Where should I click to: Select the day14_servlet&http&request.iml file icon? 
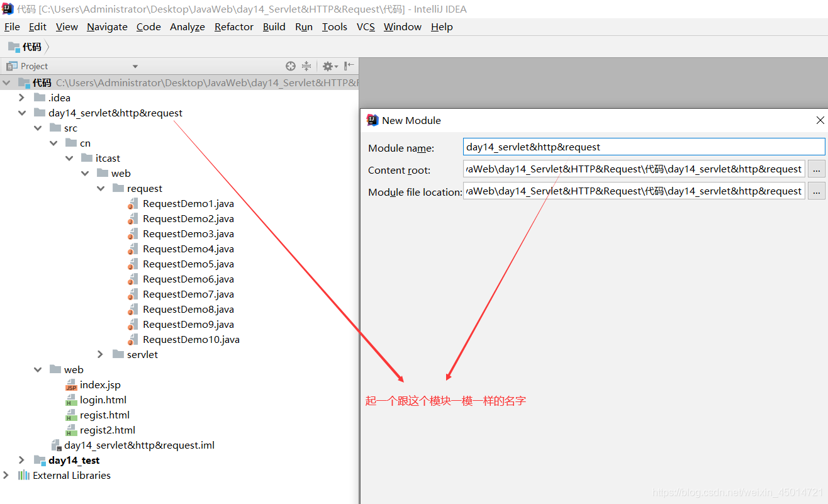pos(57,445)
